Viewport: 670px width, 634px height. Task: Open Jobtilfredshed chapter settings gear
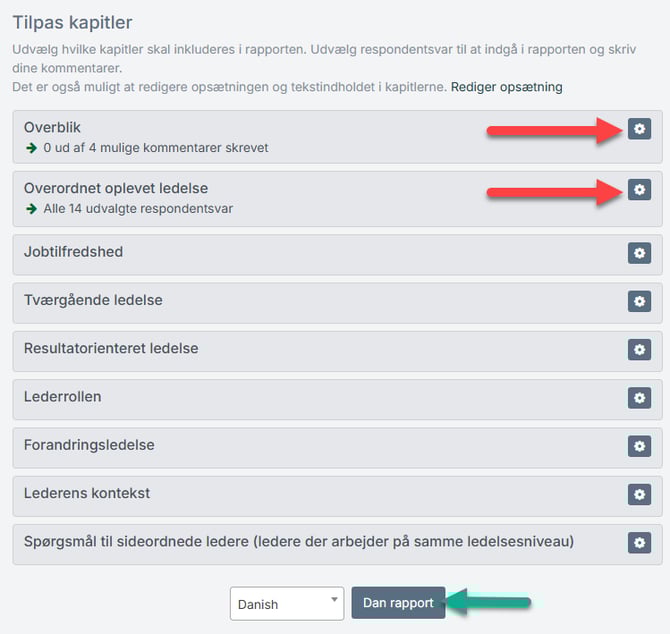639,253
